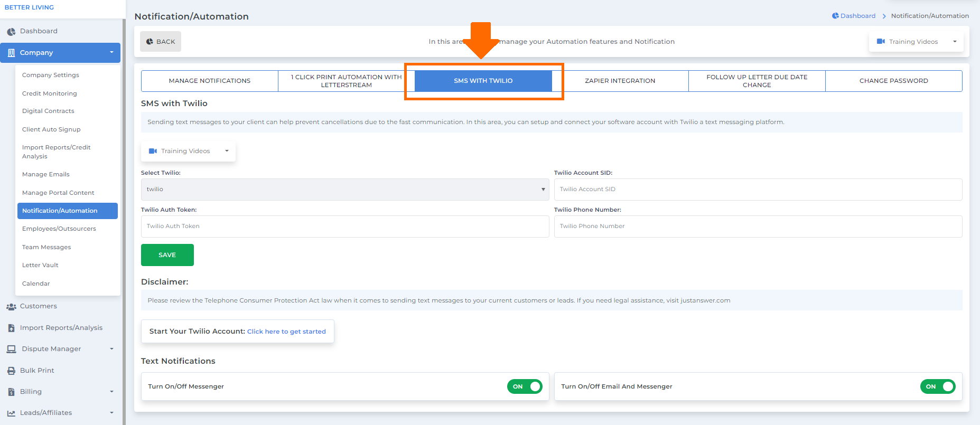Expand the Billing menu caret
This screenshot has height=425, width=980.
click(x=111, y=392)
